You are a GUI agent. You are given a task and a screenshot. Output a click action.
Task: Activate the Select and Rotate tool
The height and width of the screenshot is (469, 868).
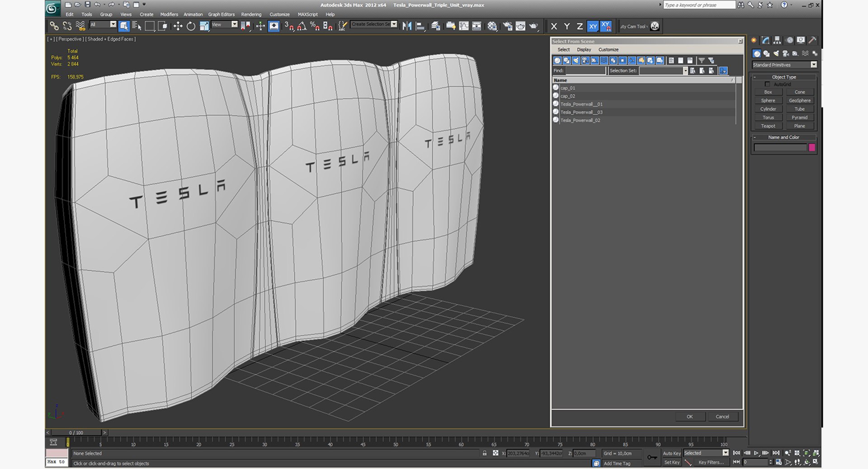(x=191, y=26)
